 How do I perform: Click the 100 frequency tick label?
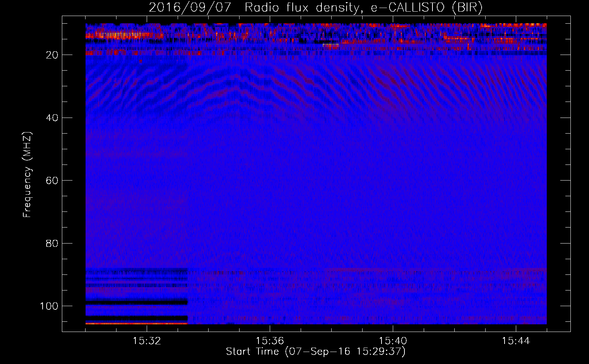click(x=49, y=306)
